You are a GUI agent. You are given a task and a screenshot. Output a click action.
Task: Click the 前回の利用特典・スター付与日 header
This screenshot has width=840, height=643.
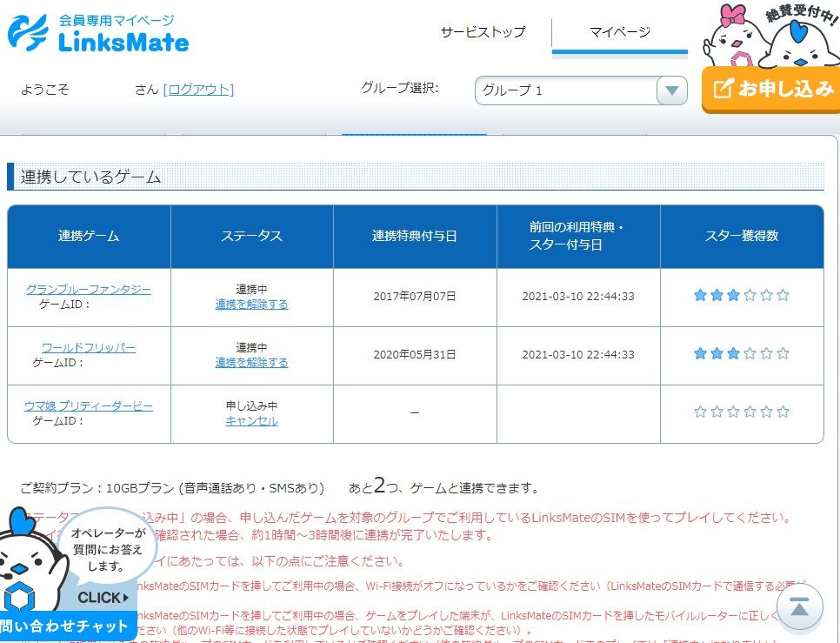point(577,236)
